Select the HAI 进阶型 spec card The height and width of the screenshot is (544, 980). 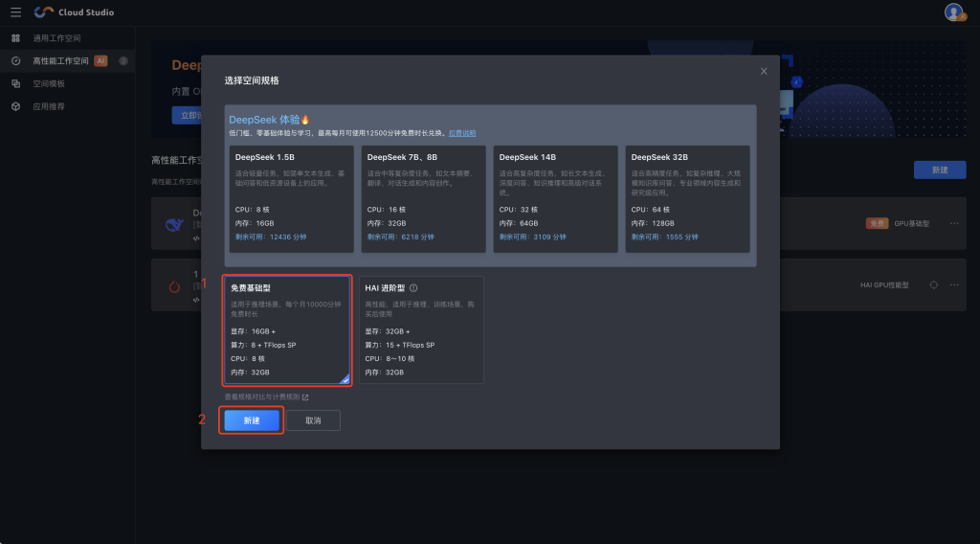[421, 330]
